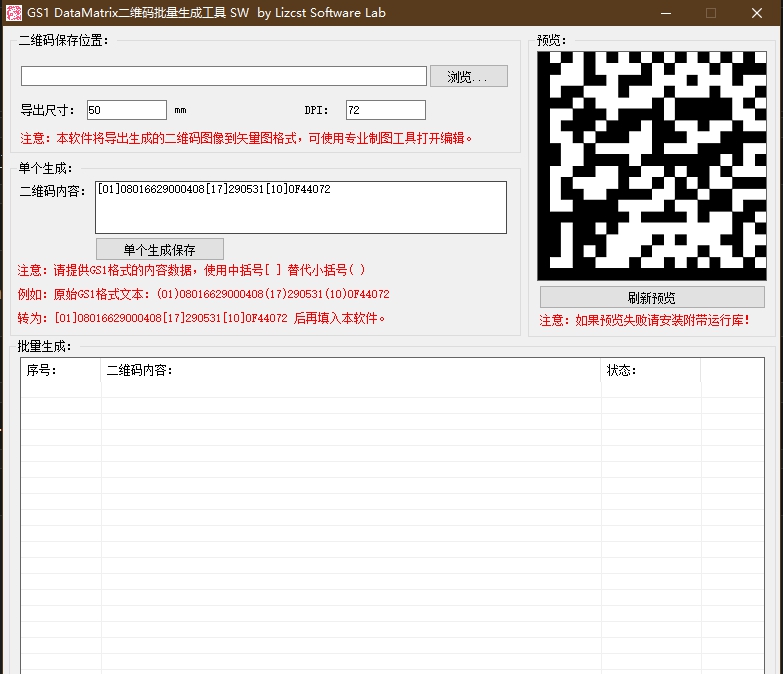
Task: Click the DPI label
Action: [316, 110]
